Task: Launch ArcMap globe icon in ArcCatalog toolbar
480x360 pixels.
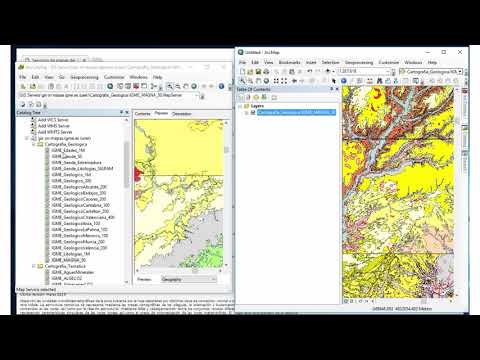Action: pyautogui.click(x=110, y=86)
